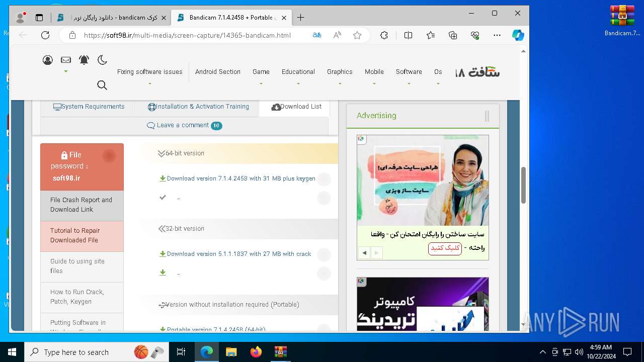Switch to System Requirements tab
This screenshot has width=644, height=362.
pos(89,107)
